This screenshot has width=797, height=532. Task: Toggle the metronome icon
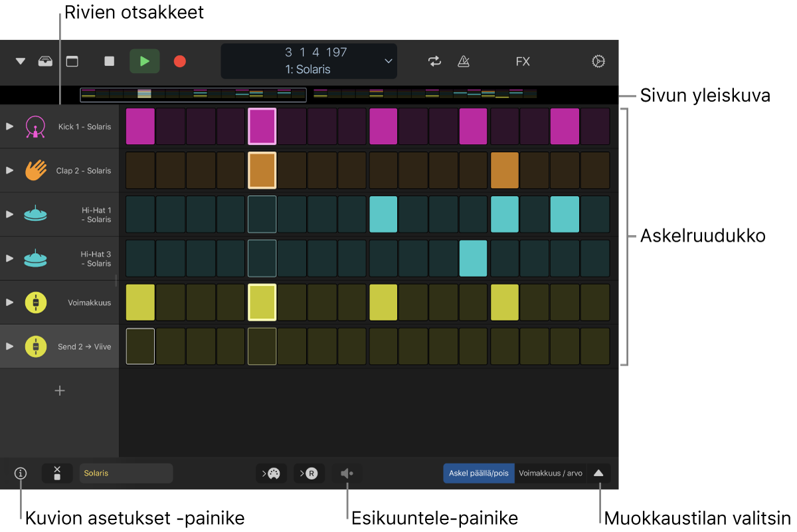pos(464,61)
